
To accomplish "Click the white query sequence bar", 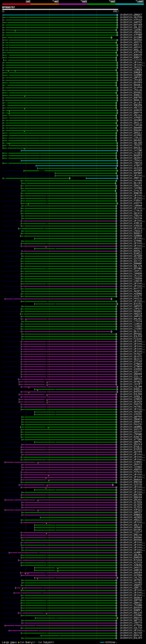I will pyautogui.click(x=60, y=10).
